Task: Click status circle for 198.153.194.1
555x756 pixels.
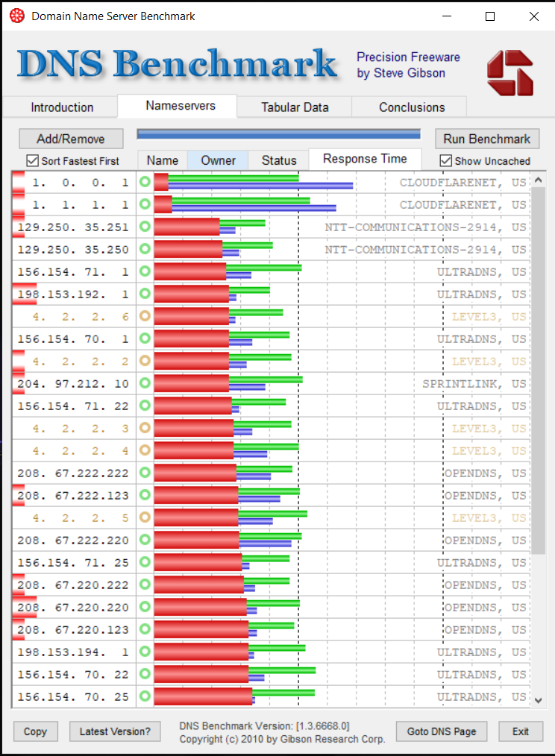Action: coord(145,652)
